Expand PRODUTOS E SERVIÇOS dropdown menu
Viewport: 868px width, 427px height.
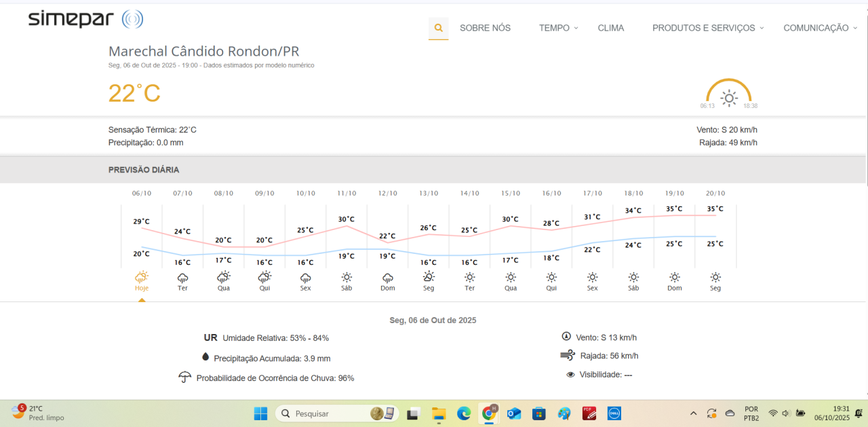[707, 28]
